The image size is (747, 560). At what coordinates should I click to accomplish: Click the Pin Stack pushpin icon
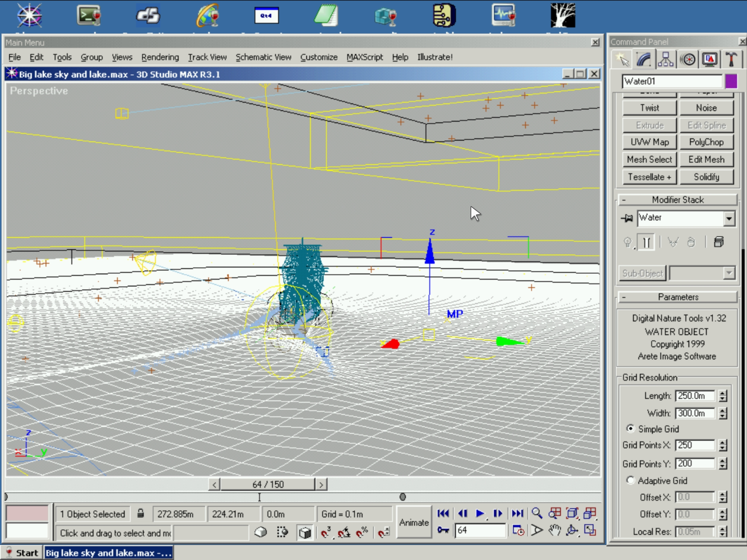pyautogui.click(x=627, y=218)
